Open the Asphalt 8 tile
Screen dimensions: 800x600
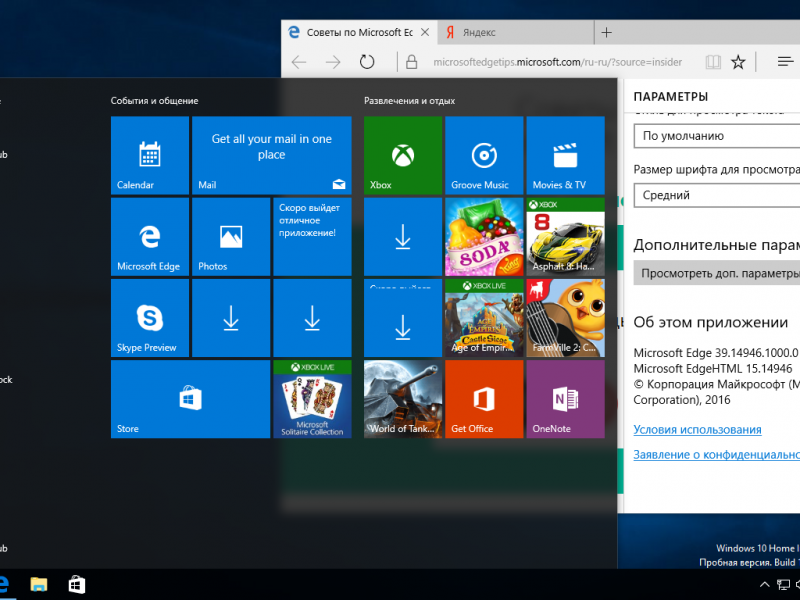pos(565,237)
